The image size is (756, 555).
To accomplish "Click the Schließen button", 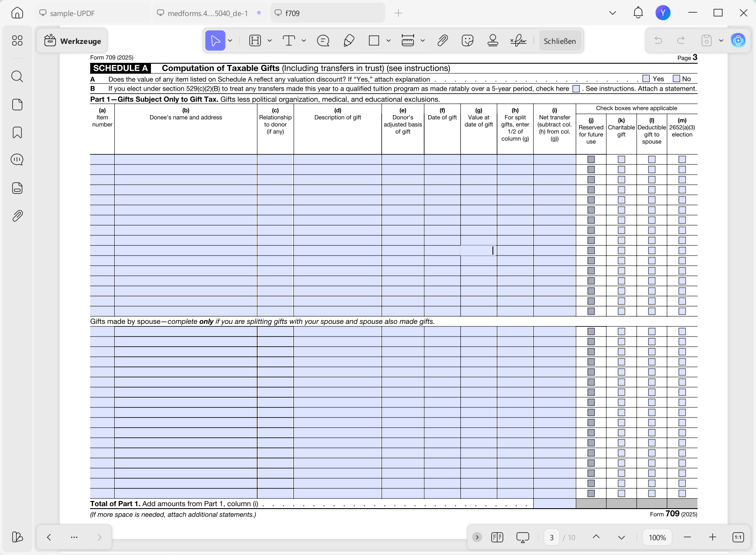I will click(560, 41).
